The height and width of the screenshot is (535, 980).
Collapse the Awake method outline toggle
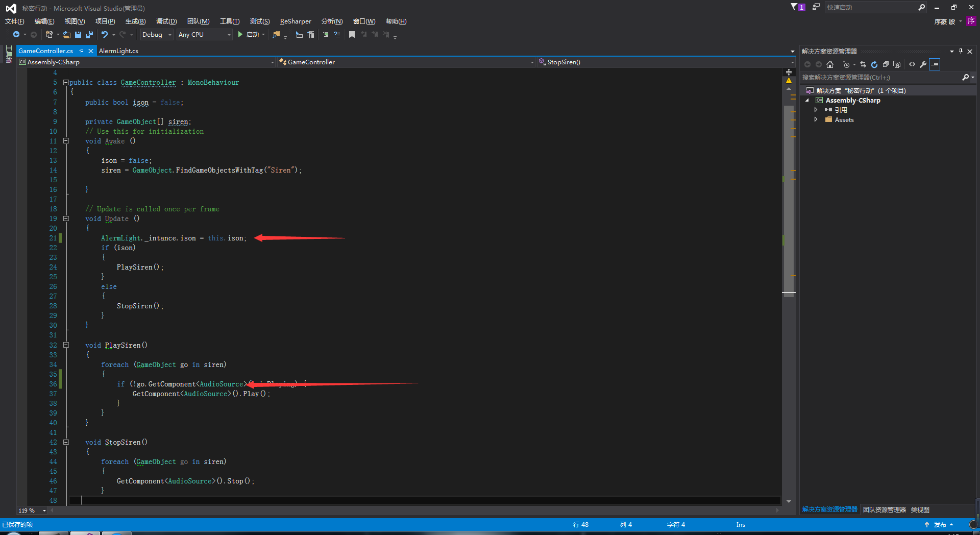pyautogui.click(x=66, y=140)
